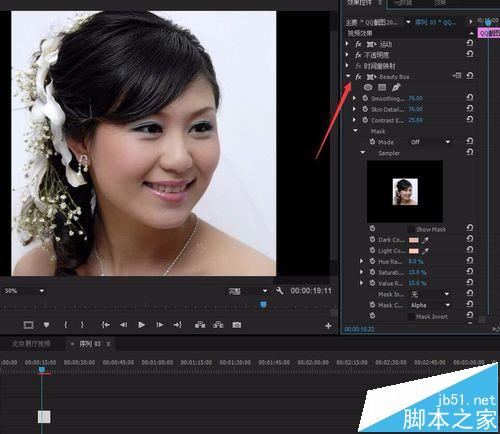Pick Light Color with its eyedropper
Image resolution: width=500 pixels, height=434 pixels.
[425, 251]
